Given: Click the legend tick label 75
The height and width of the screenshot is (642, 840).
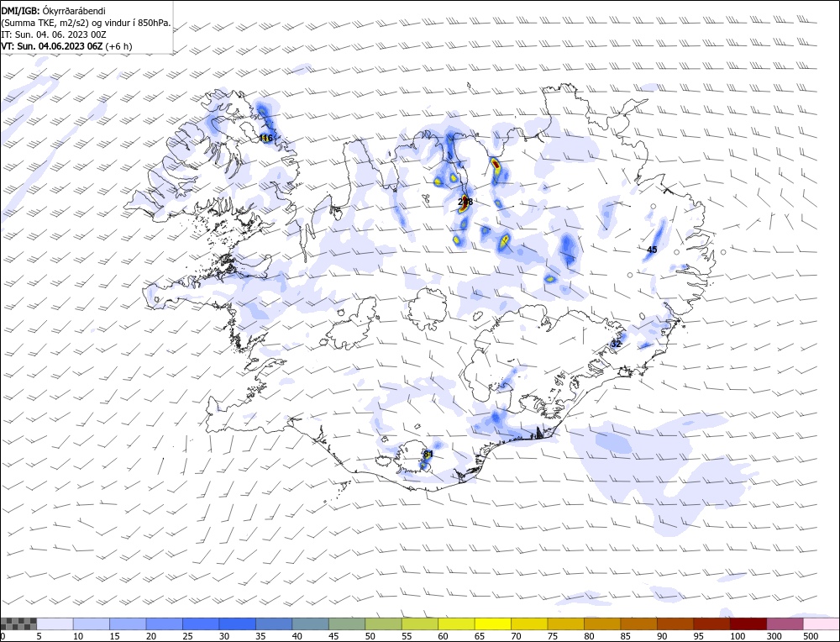Looking at the screenshot, I should (552, 636).
